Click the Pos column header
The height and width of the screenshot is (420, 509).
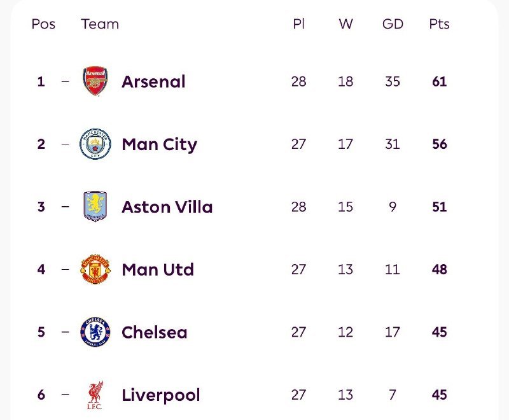tap(43, 24)
